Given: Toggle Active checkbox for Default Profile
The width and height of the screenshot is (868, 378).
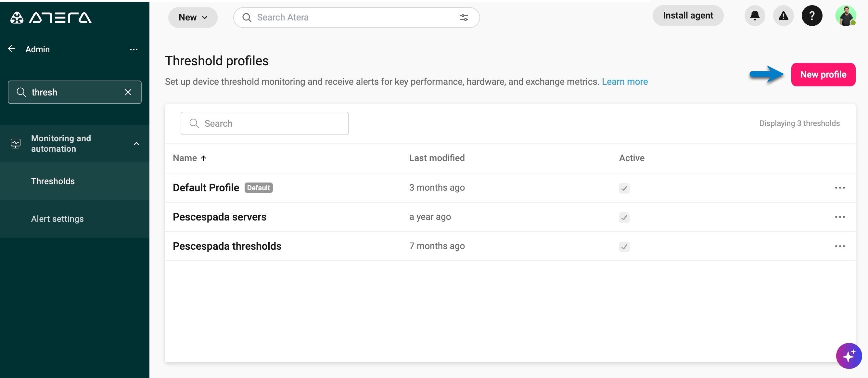Looking at the screenshot, I should (x=624, y=188).
